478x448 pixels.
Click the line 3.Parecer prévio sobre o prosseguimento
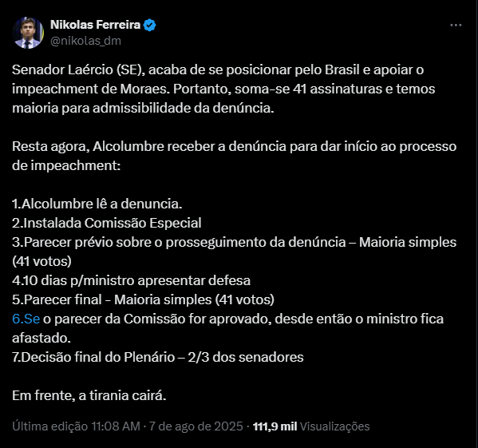coord(234,252)
